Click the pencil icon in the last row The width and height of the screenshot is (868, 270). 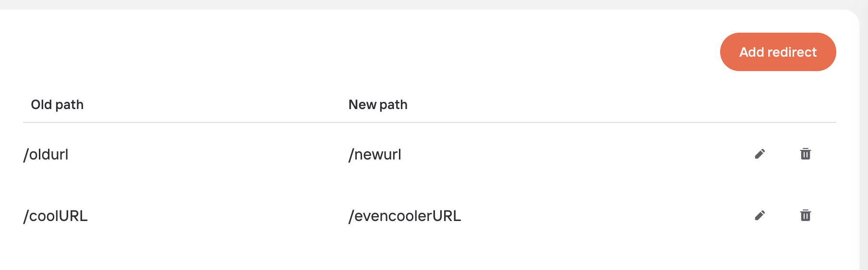(x=759, y=216)
